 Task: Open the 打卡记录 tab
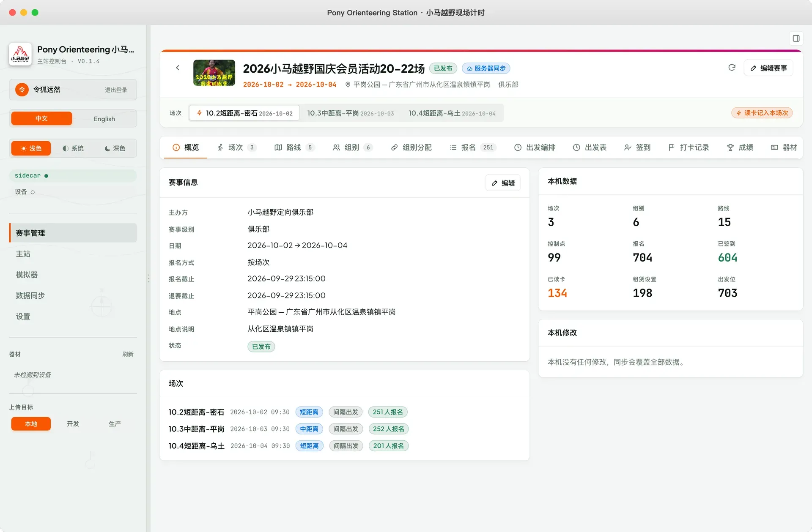tap(689, 147)
